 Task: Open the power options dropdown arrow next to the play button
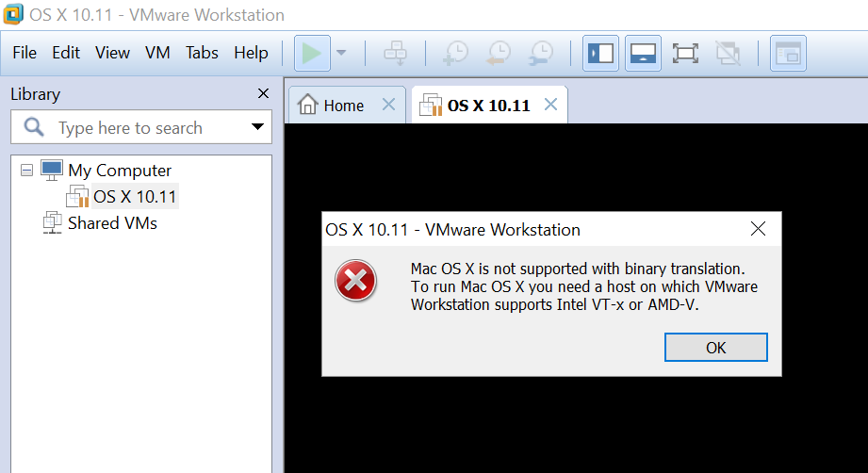tap(341, 53)
